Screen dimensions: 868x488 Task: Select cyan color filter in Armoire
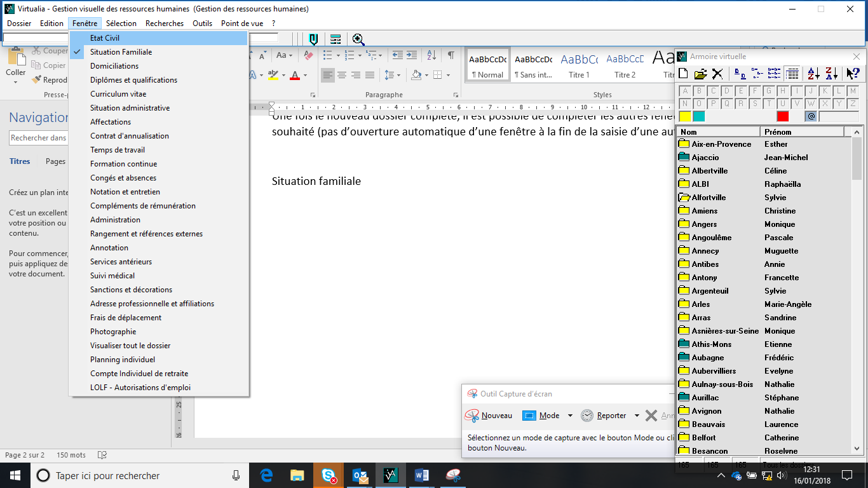698,117
